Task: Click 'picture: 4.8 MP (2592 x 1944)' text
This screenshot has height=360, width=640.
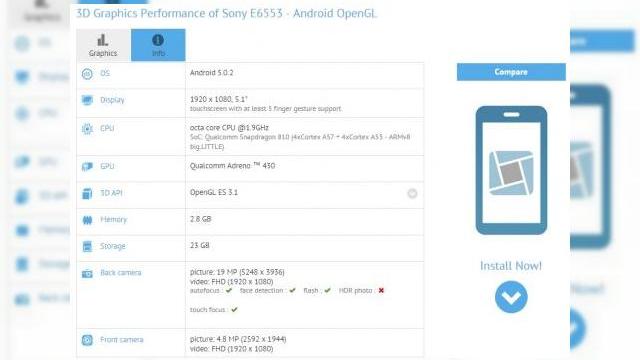Action: [238, 339]
